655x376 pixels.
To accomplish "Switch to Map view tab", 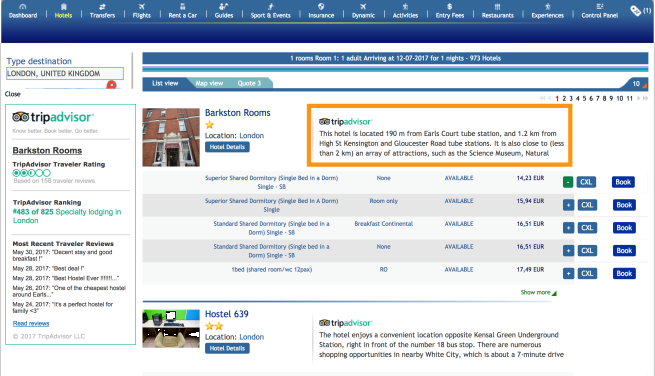I will point(209,83).
